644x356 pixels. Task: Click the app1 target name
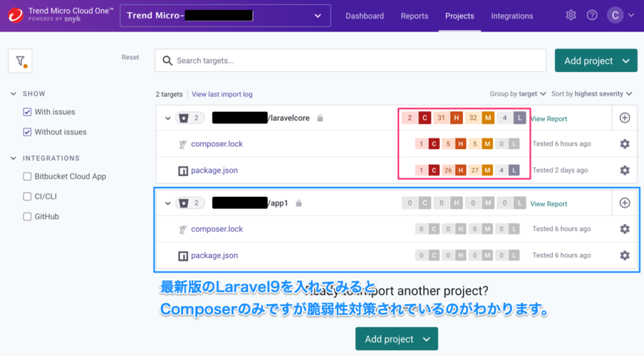pos(250,203)
